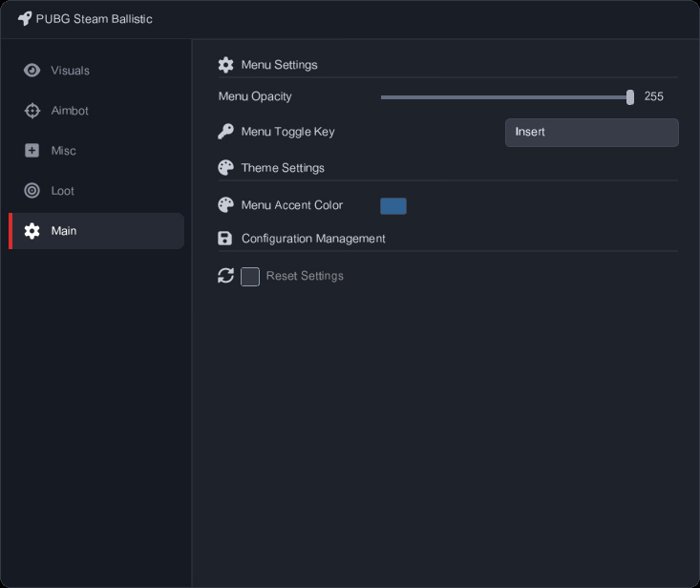Click the plus-box icon beside Misc
Screen dimensions: 700x588
point(32,151)
